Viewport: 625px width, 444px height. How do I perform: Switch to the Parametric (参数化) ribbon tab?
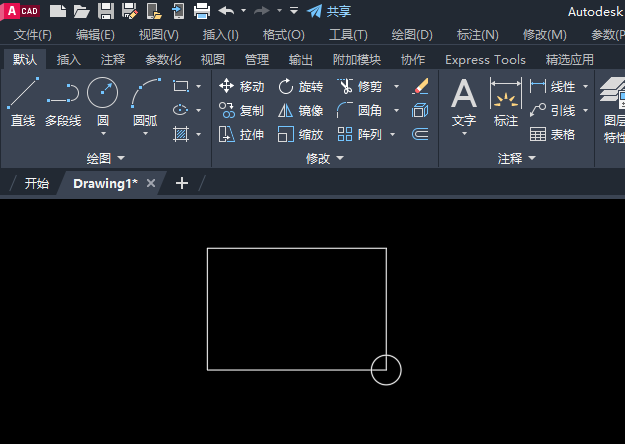163,60
